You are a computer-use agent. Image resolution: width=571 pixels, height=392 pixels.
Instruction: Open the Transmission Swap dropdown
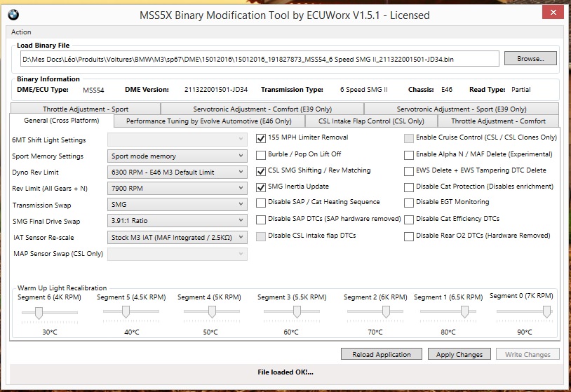177,205
